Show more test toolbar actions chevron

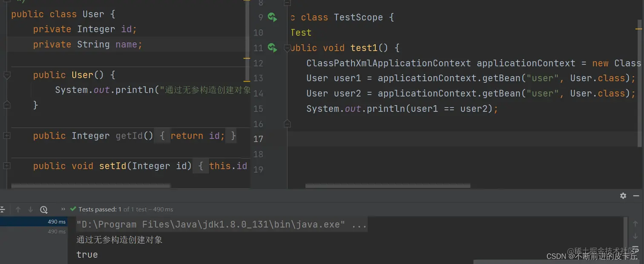tap(63, 209)
